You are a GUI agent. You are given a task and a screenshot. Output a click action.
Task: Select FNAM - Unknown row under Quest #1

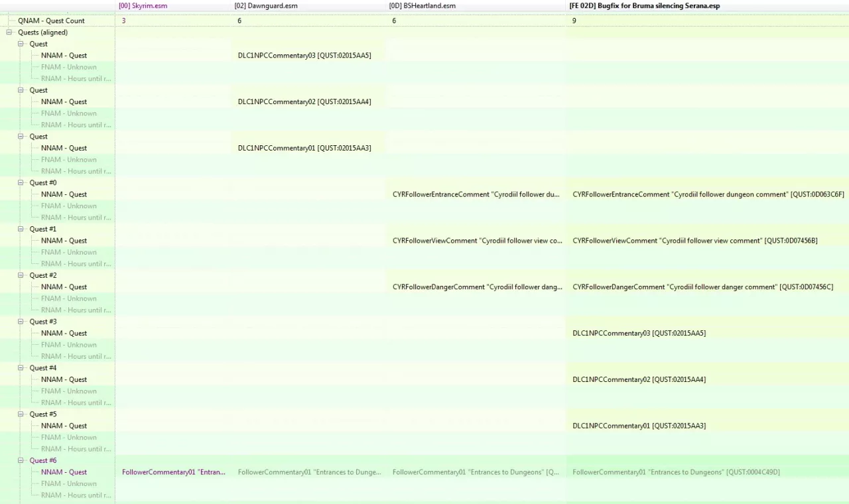click(68, 252)
